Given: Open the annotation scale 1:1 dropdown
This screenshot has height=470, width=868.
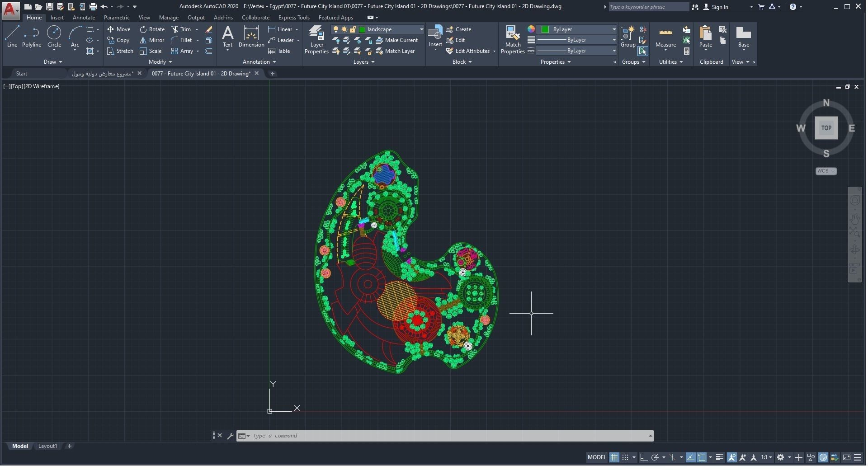Looking at the screenshot, I should click(766, 457).
